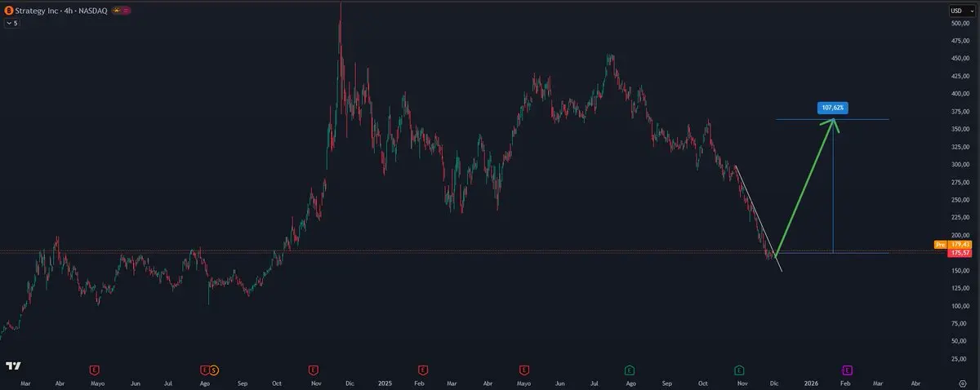Image resolution: width=980 pixels, height=390 pixels.
Task: Click the 450,00 price axis label
Action: pos(960,59)
